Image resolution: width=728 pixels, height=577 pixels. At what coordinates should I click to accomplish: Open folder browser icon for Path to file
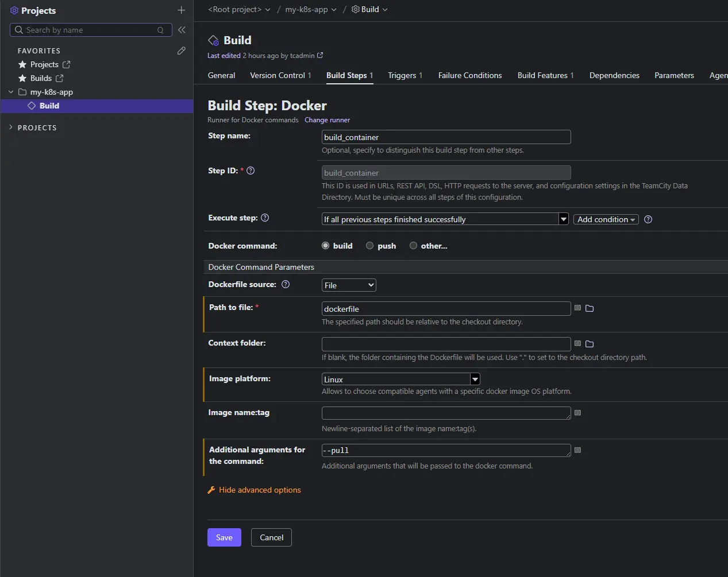(x=590, y=308)
